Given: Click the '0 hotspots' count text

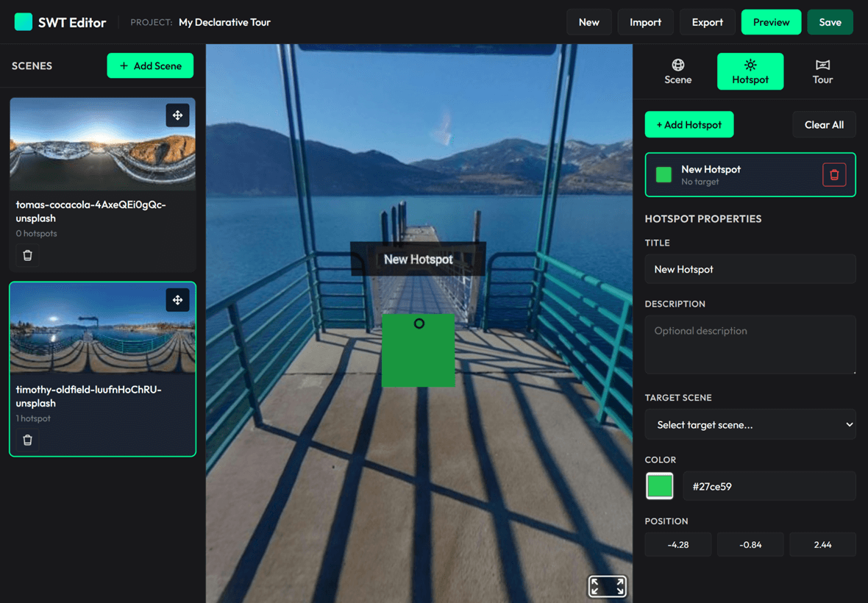Looking at the screenshot, I should click(37, 233).
